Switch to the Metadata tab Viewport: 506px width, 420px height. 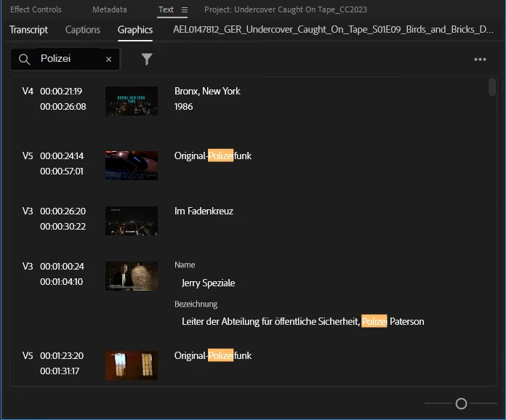(109, 9)
